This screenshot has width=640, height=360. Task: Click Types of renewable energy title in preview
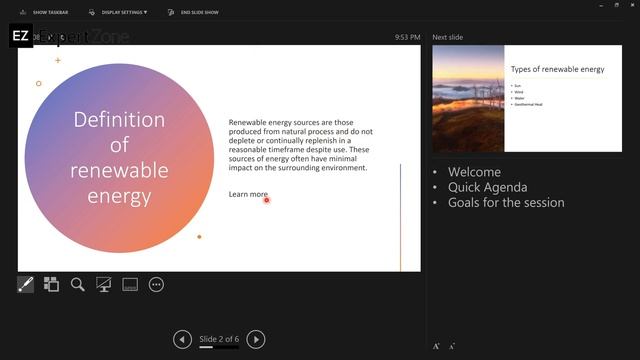pyautogui.click(x=558, y=69)
